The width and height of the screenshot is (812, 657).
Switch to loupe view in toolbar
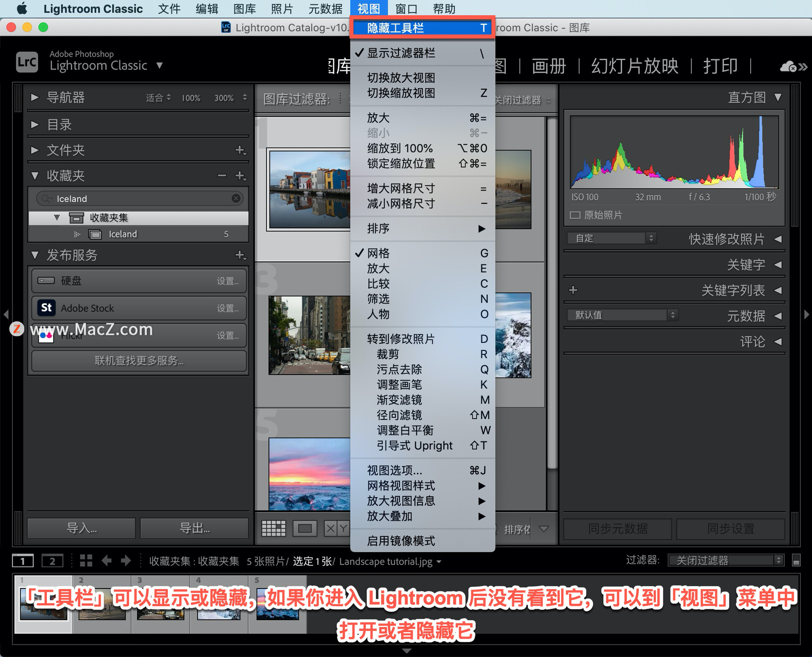305,528
